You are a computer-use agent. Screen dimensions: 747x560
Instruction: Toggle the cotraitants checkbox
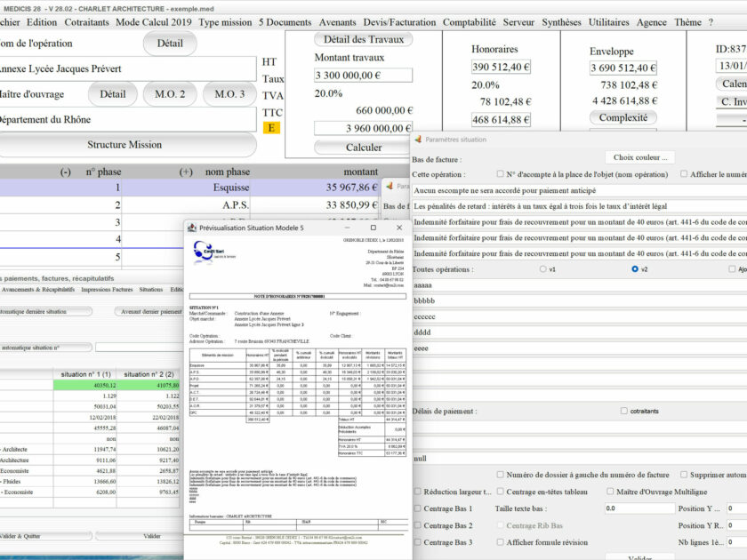pyautogui.click(x=623, y=411)
